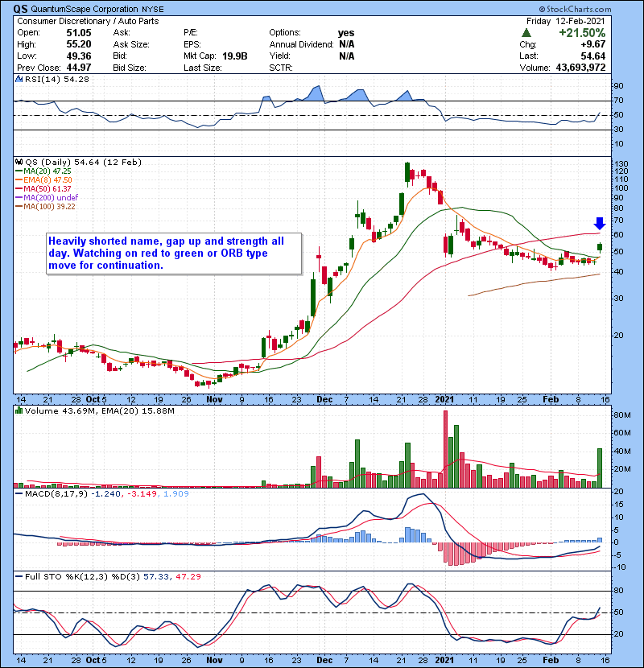Click the MA(20) 47.25 legend entry
Screen dimensions: 644x668
(x=43, y=171)
